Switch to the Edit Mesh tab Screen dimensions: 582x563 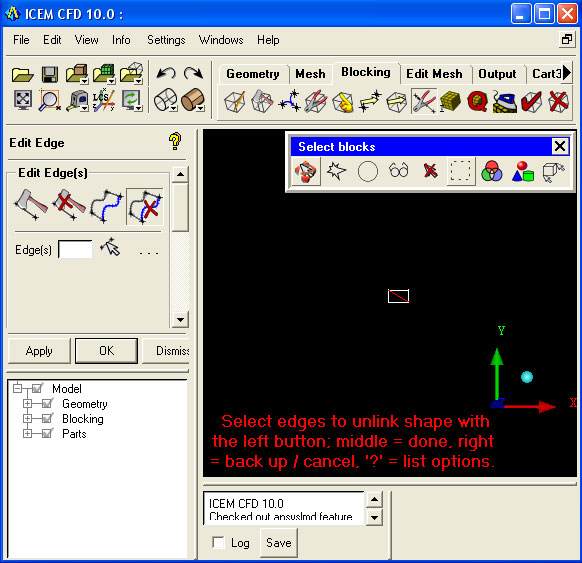pos(434,73)
